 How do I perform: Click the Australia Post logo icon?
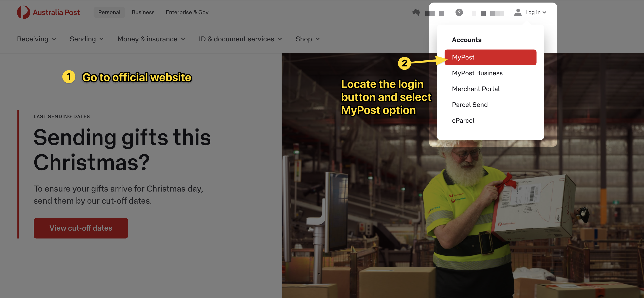click(23, 12)
